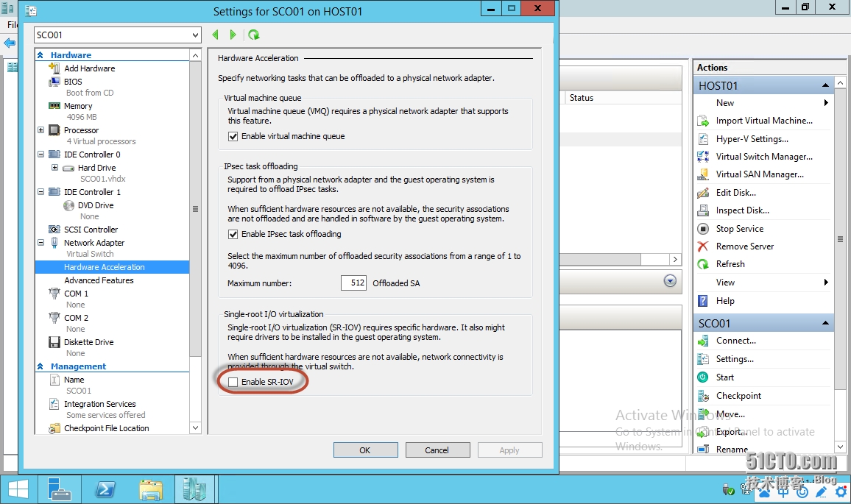Click the Checkpoint icon in SCO01 actions
Screen dimensions: 851x504
[x=703, y=396]
